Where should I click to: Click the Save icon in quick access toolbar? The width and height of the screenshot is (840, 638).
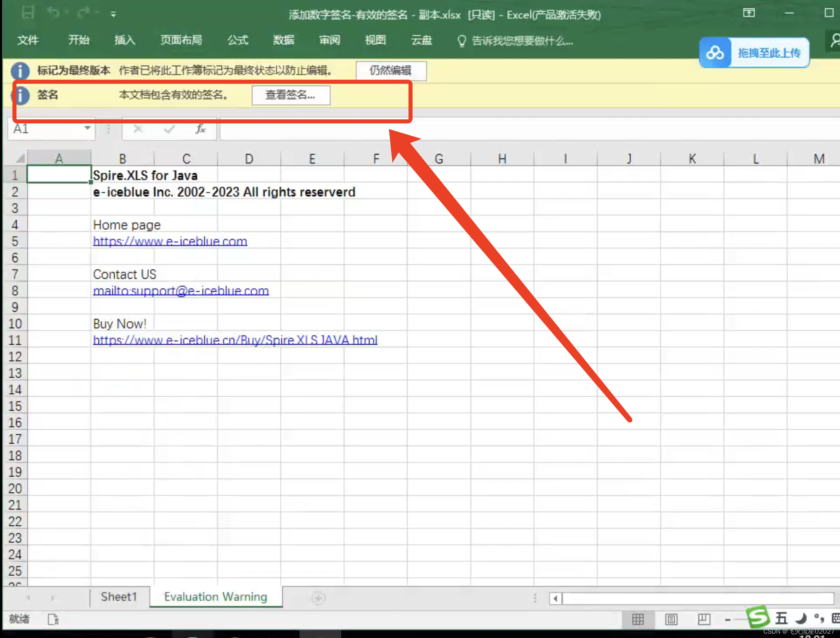(x=28, y=13)
